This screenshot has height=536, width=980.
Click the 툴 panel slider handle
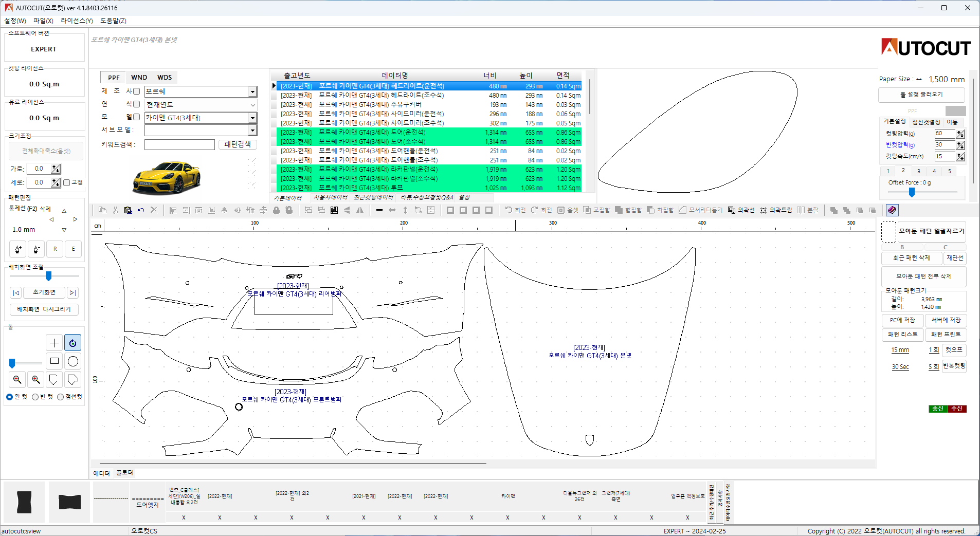pyautogui.click(x=12, y=363)
